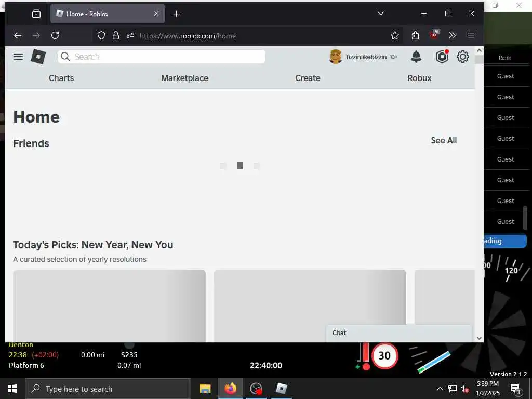Click the browser forward arrow

36,35
